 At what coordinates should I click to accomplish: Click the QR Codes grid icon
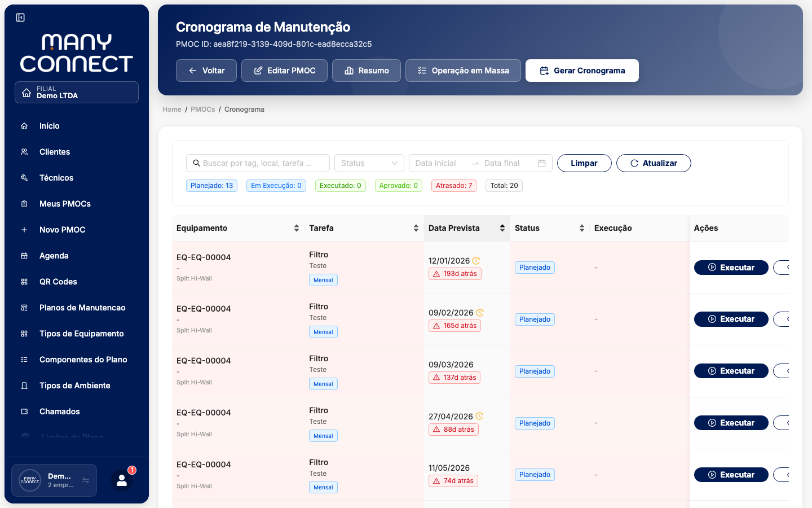point(24,282)
